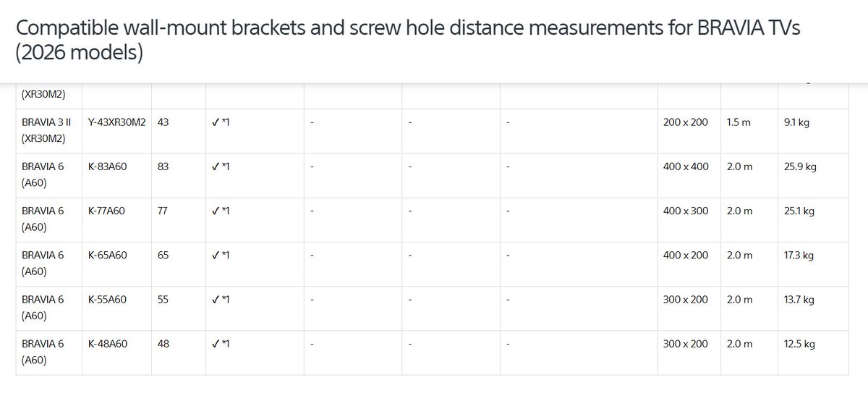
Task: Click the 400 x 400 screw hole value
Action: point(685,167)
